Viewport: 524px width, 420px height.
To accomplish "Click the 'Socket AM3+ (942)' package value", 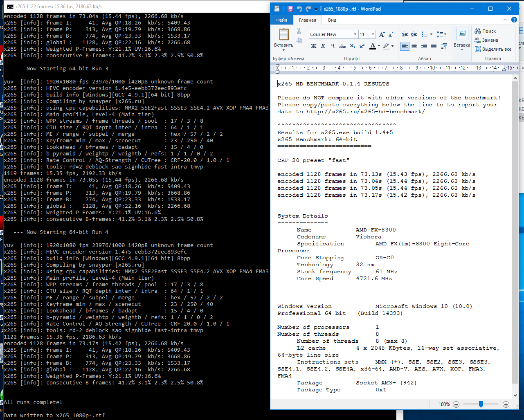I will tap(386, 383).
